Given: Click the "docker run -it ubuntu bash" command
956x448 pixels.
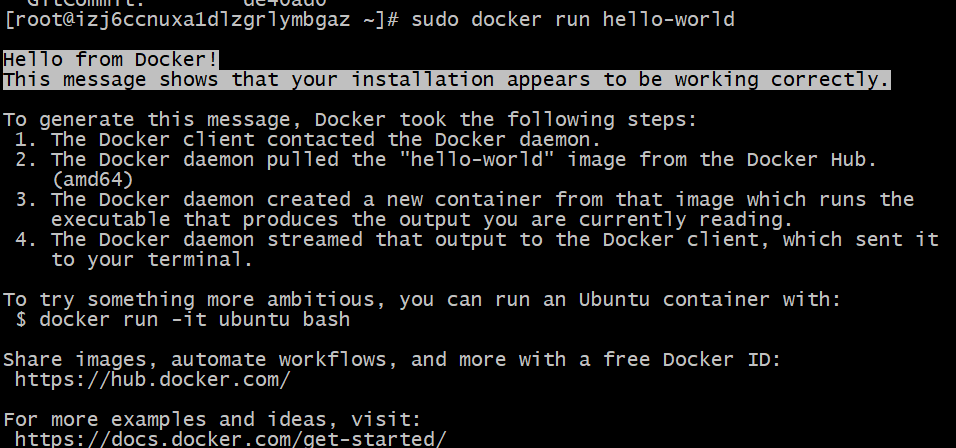Looking at the screenshot, I should 194,320.
